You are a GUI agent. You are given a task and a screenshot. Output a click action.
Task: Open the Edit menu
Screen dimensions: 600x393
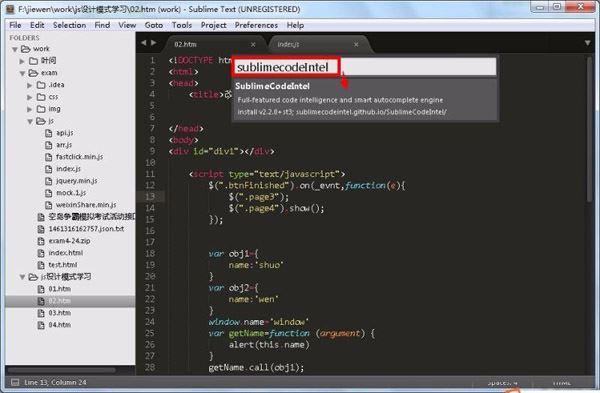click(x=37, y=25)
